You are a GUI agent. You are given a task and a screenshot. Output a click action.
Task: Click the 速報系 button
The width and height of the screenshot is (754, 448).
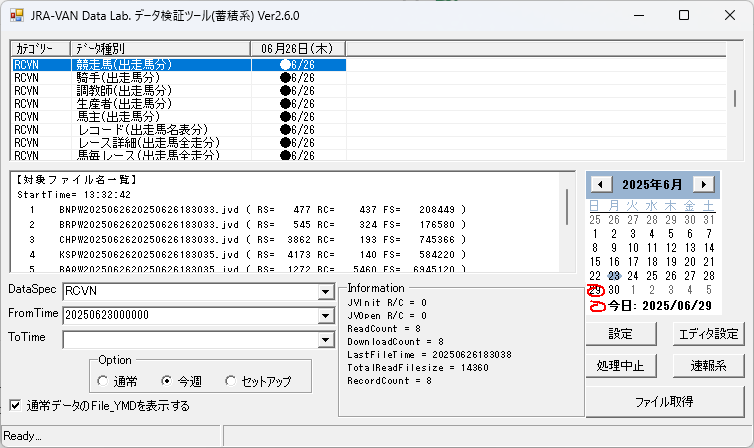pos(708,366)
